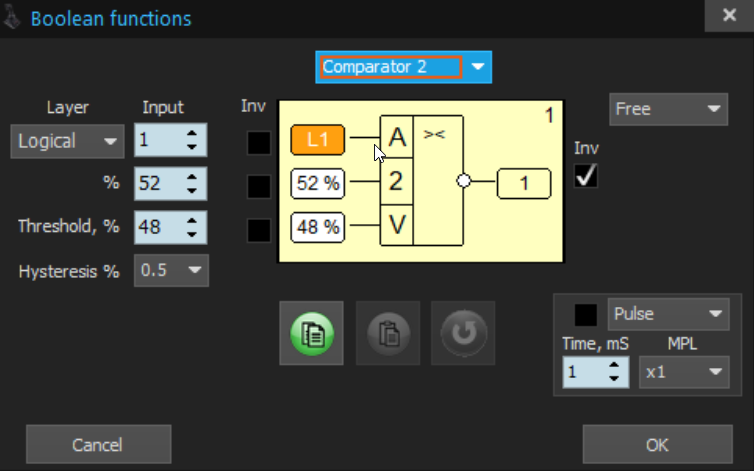Toggle the Inv checkbox for the 48 % input
Image resolution: width=754 pixels, height=471 pixels.
coord(259,229)
